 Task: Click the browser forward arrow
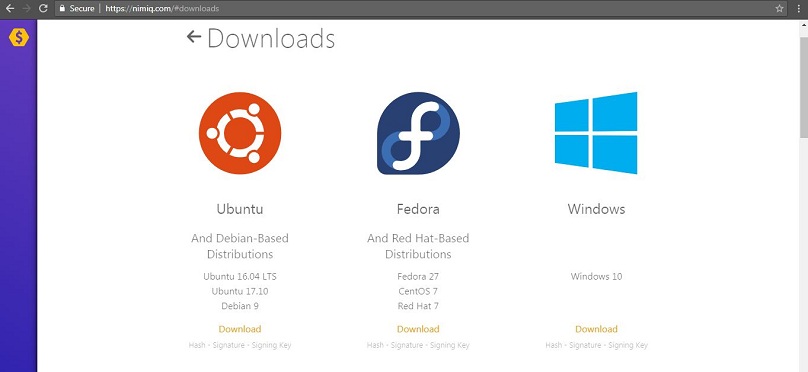pos(27,8)
